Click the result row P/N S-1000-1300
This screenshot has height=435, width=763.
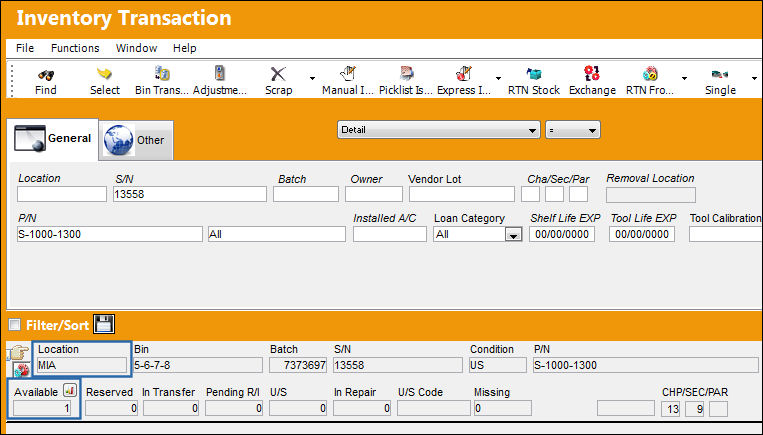[645, 365]
